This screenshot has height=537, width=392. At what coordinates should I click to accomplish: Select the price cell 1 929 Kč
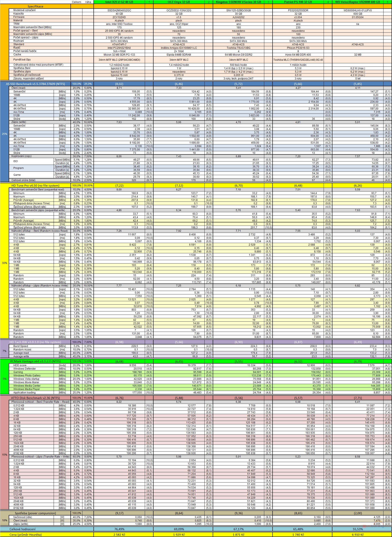pos(179,535)
